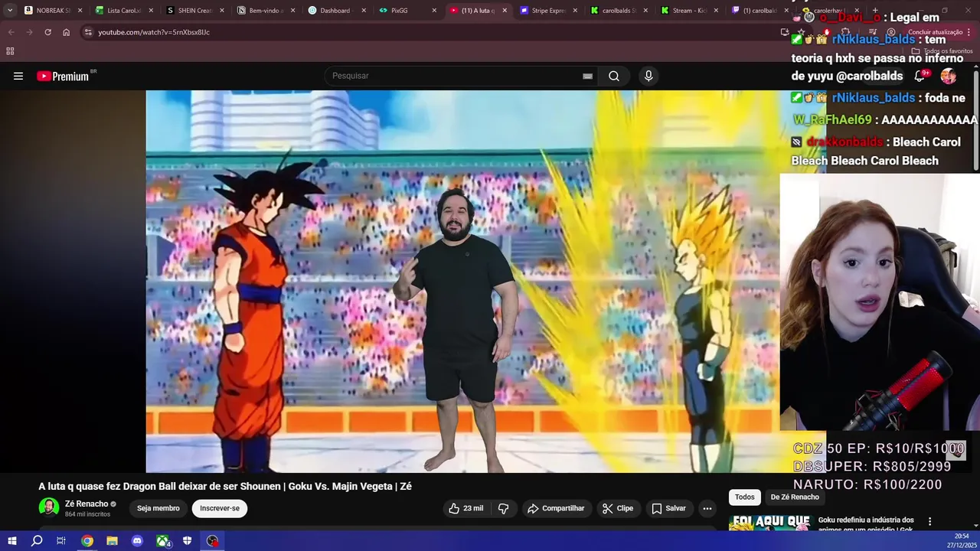This screenshot has height=551, width=980.
Task: View site information icon in address bar
Action: [88, 32]
